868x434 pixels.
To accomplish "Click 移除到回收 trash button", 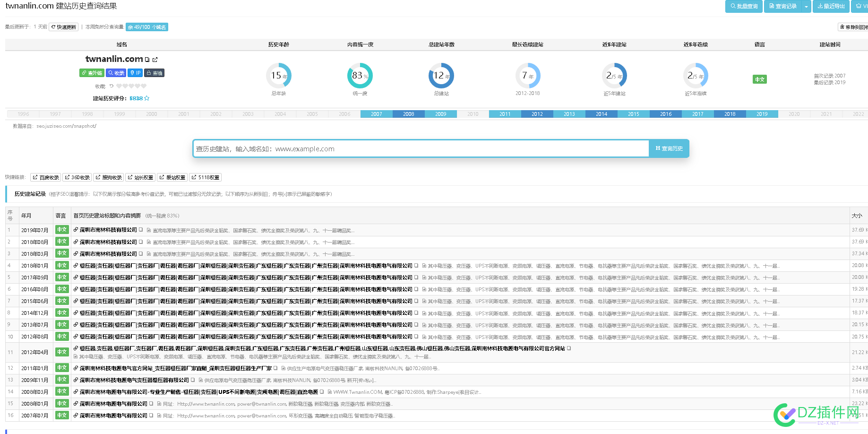I will click(x=853, y=27).
